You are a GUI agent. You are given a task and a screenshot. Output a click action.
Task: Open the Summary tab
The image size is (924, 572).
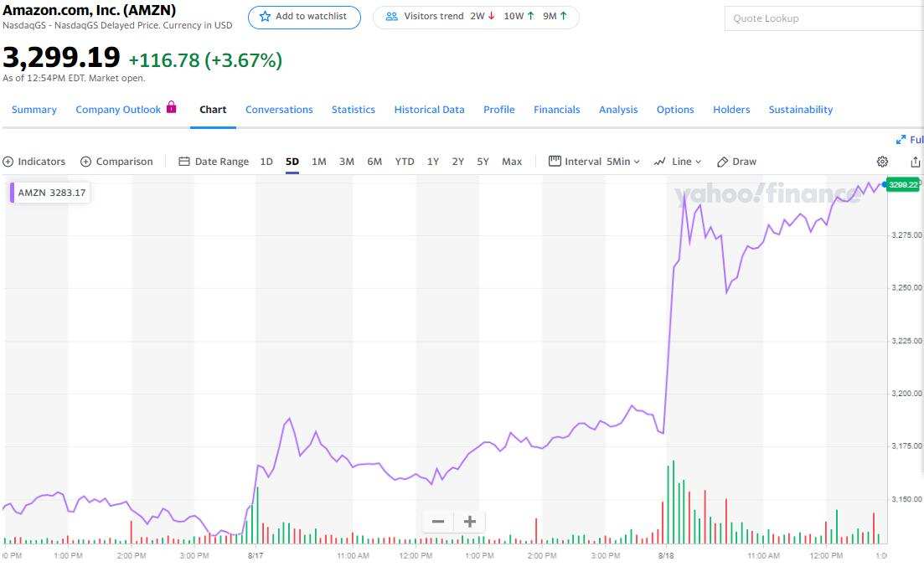[x=34, y=110]
